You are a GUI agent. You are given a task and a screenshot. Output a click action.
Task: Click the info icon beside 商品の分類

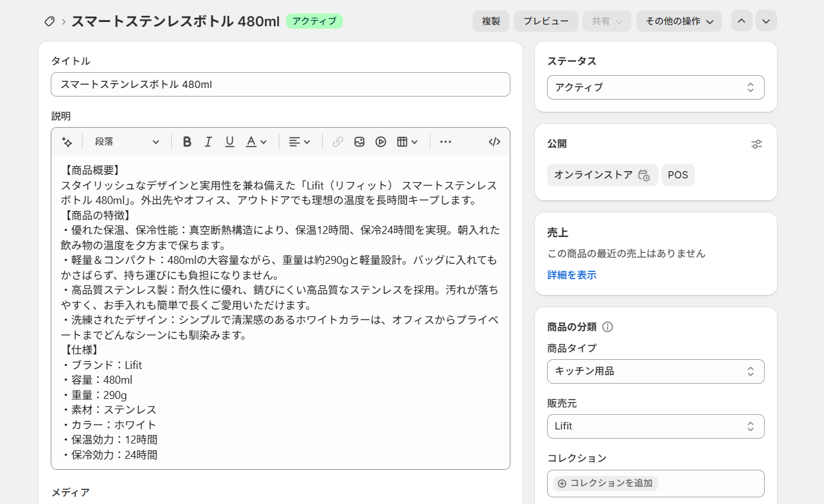pos(608,327)
